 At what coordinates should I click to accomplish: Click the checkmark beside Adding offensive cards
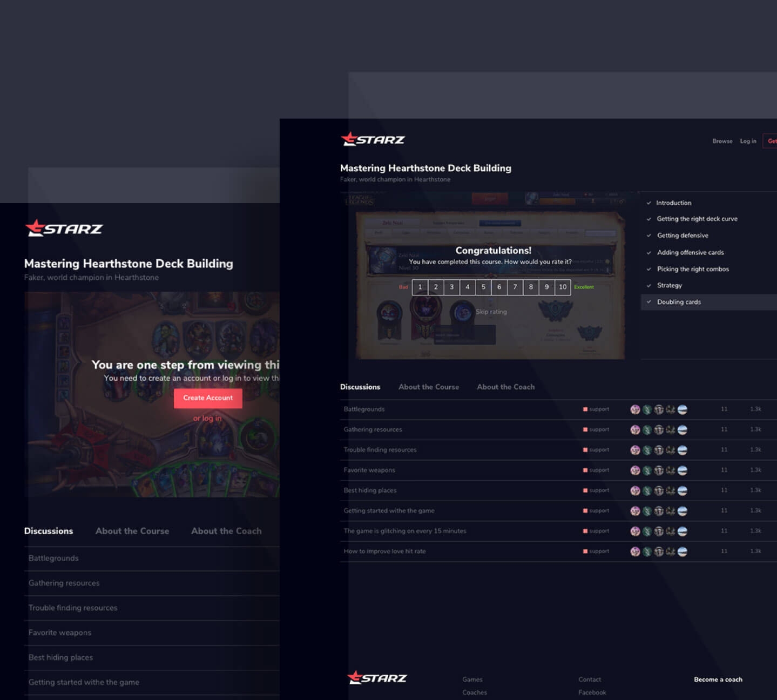tap(648, 253)
